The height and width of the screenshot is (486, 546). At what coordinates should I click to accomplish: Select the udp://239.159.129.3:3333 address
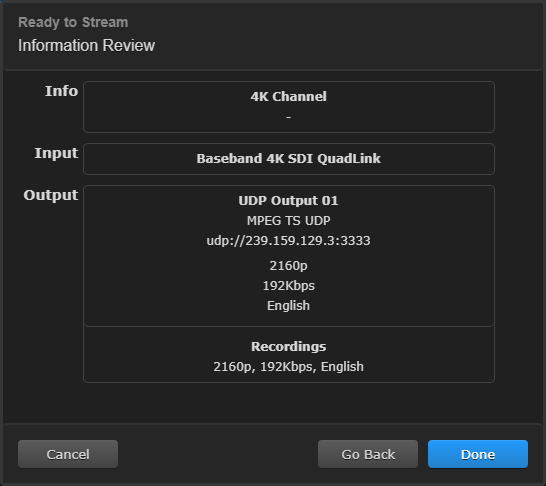pos(289,241)
